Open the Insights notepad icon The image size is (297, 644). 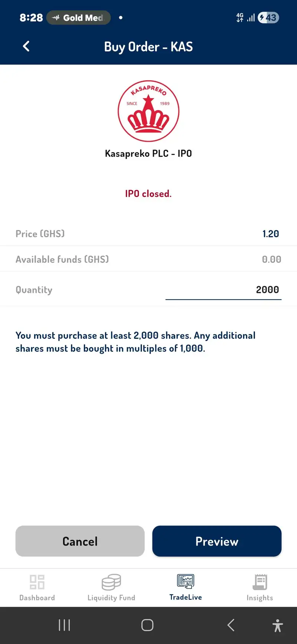260,582
